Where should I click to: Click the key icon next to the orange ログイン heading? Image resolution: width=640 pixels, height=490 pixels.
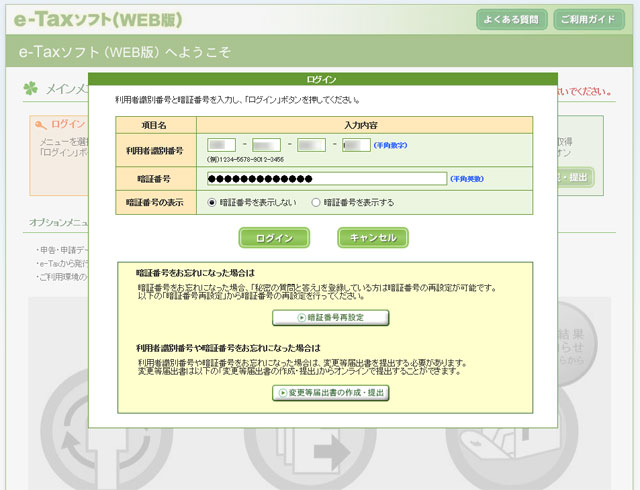pyautogui.click(x=40, y=124)
